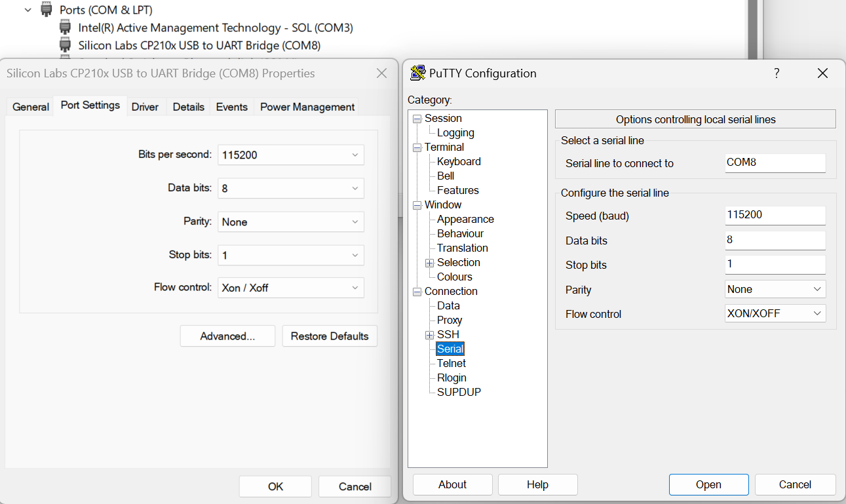The image size is (846, 504).
Task: Click the Advanced... button
Action: point(227,336)
